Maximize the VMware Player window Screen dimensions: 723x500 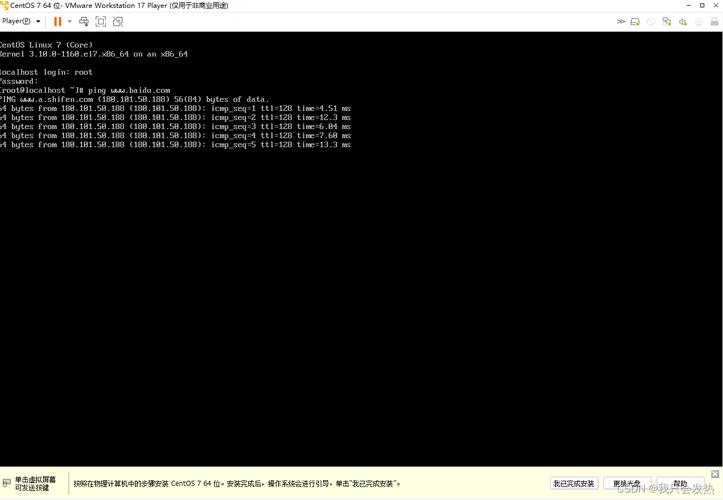click(x=702, y=6)
